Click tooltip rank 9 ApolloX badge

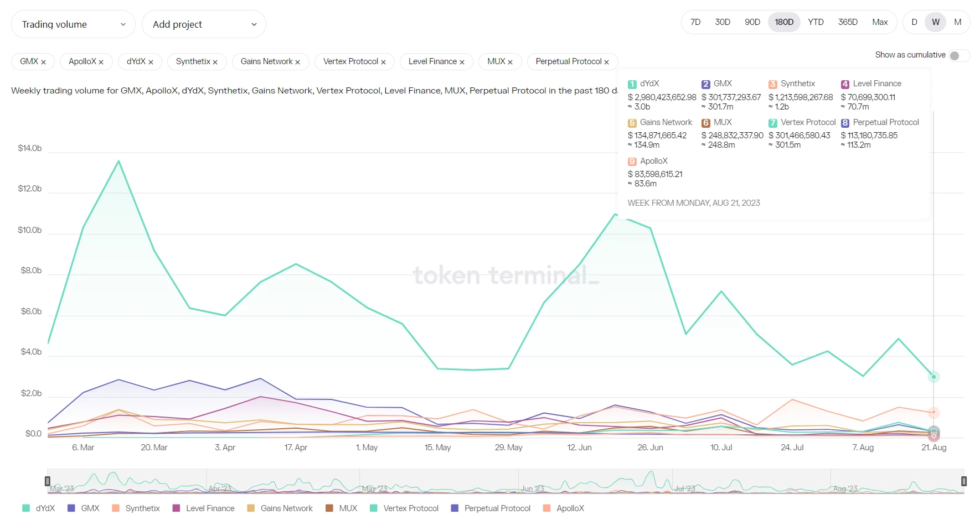(x=632, y=162)
